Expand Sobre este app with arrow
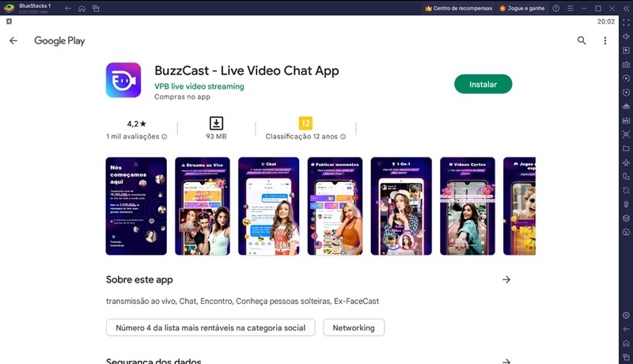Viewport: 633px width, 364px height. [x=506, y=279]
